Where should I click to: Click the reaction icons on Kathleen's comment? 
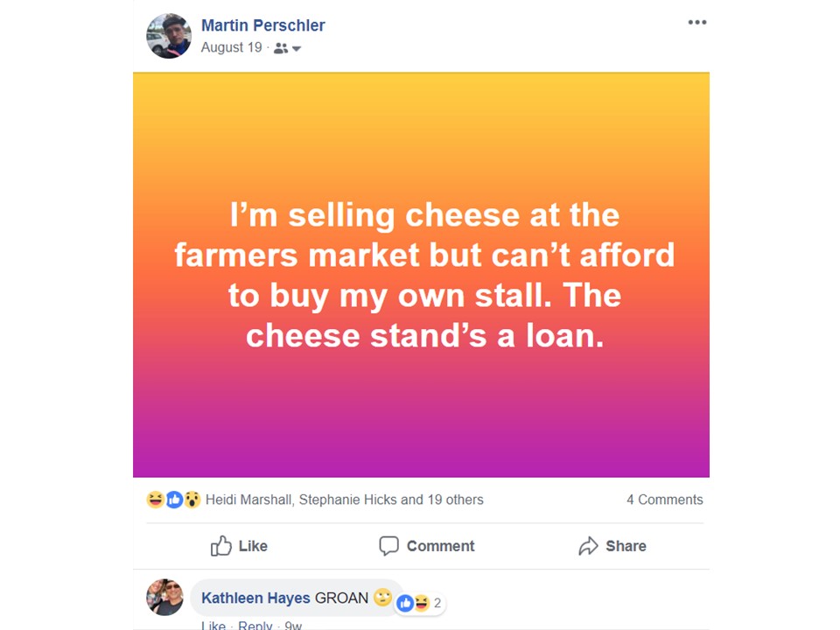point(411,603)
